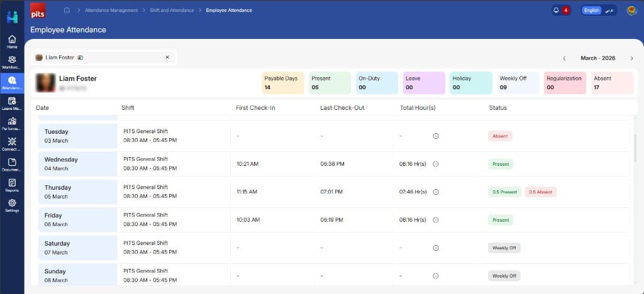Click the card icon beside Liam Foster chip

tap(80, 58)
